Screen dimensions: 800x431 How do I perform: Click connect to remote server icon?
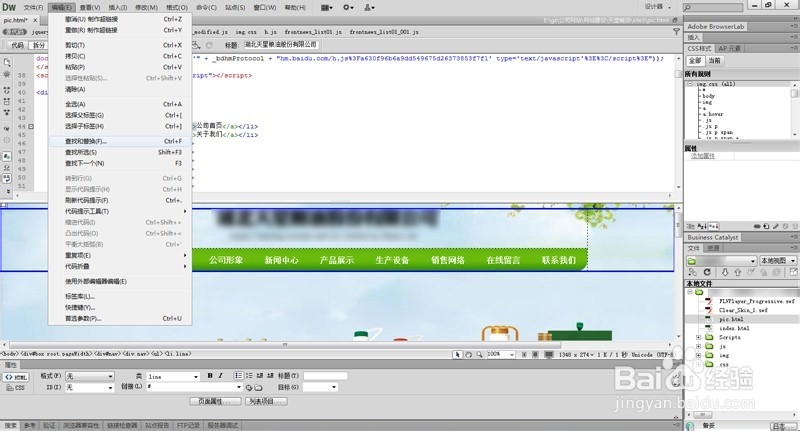pos(692,272)
